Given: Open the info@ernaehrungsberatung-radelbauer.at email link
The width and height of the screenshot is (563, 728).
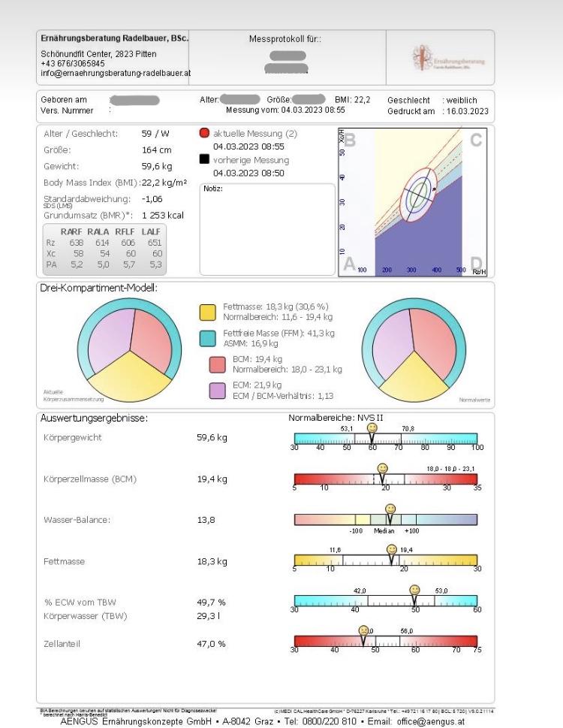Looking at the screenshot, I should click(x=116, y=74).
